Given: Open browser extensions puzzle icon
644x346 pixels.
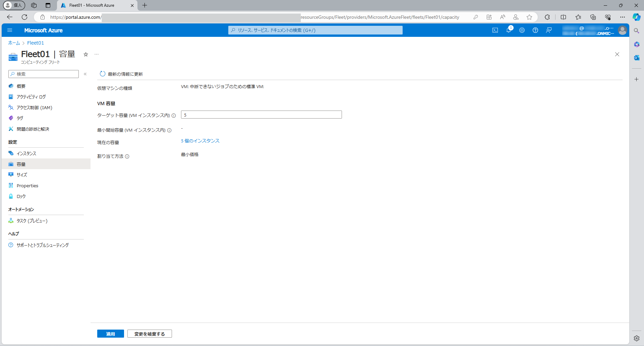Looking at the screenshot, I should [547, 17].
